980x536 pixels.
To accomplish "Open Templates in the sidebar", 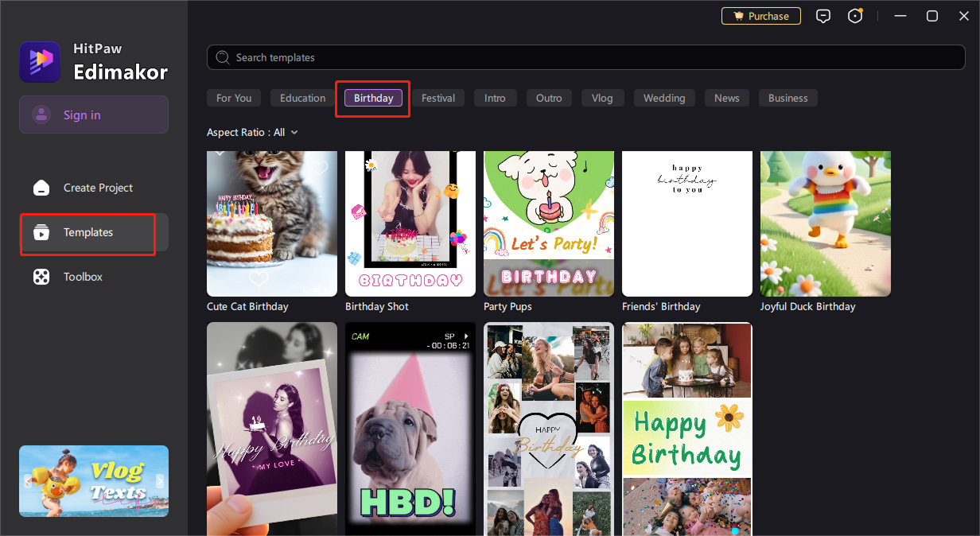I will coord(87,232).
